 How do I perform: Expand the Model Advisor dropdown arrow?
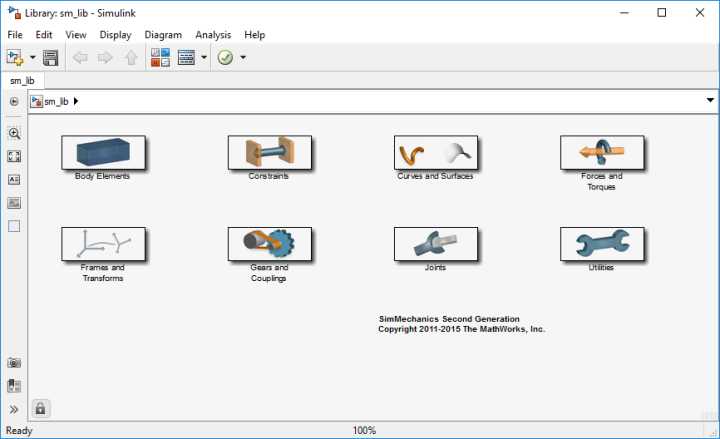(x=243, y=58)
